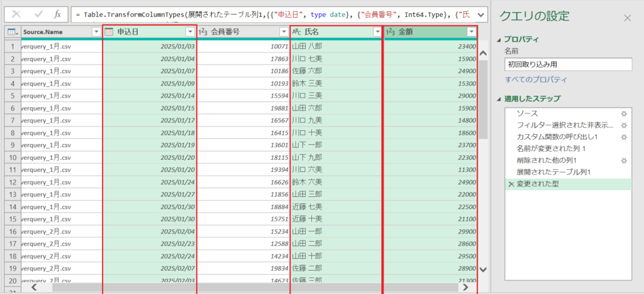Image resolution: width=644 pixels, height=294 pixels.
Task: Click the member number cell 15234
Action: [x=243, y=231]
